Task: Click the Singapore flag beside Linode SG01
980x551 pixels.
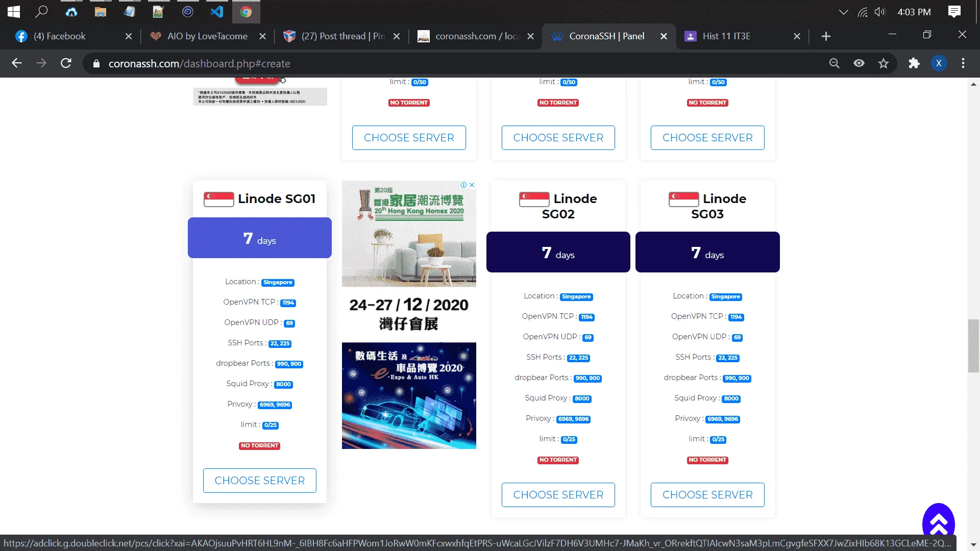Action: 218,199
